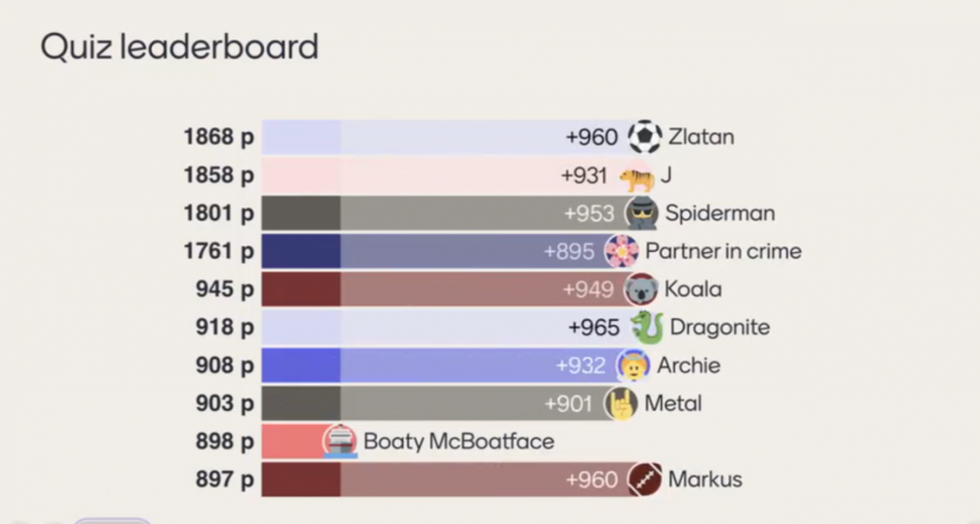Select Spiderman's detective avatar icon
Image resolution: width=980 pixels, height=524 pixels.
641,213
